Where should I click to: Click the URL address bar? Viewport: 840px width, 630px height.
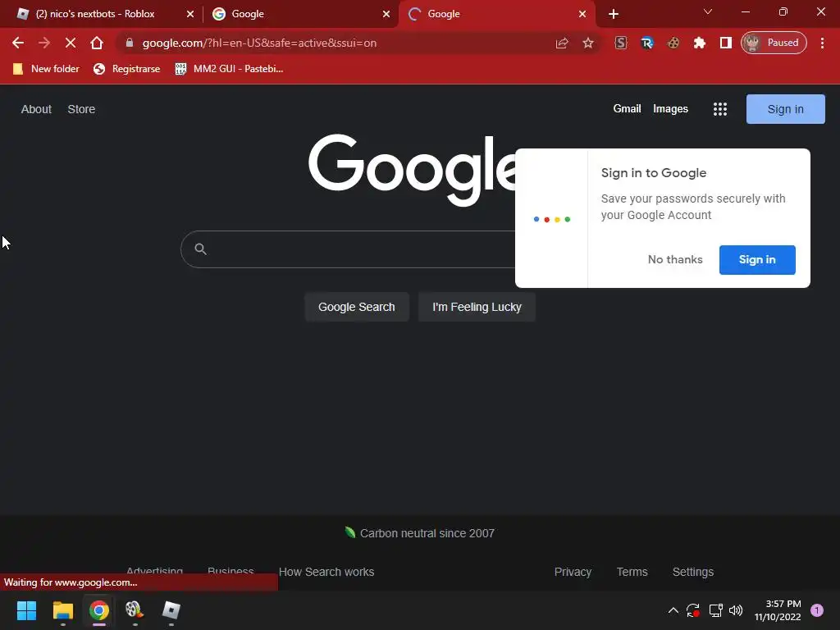343,43
